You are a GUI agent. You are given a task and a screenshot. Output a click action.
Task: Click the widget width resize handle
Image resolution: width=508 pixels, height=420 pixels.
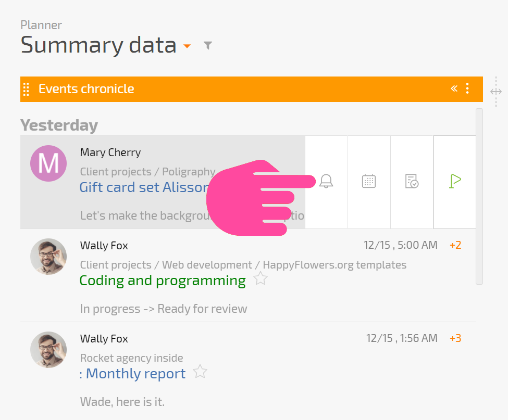pos(495,92)
